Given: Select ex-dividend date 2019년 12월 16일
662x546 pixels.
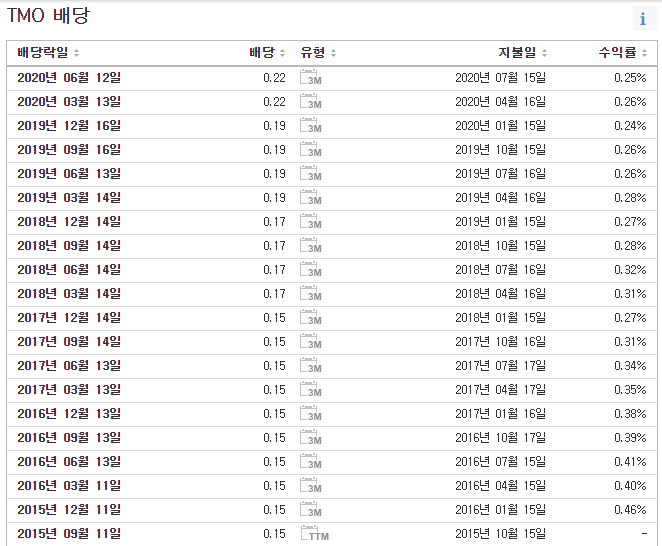Looking at the screenshot, I should (x=69, y=126).
